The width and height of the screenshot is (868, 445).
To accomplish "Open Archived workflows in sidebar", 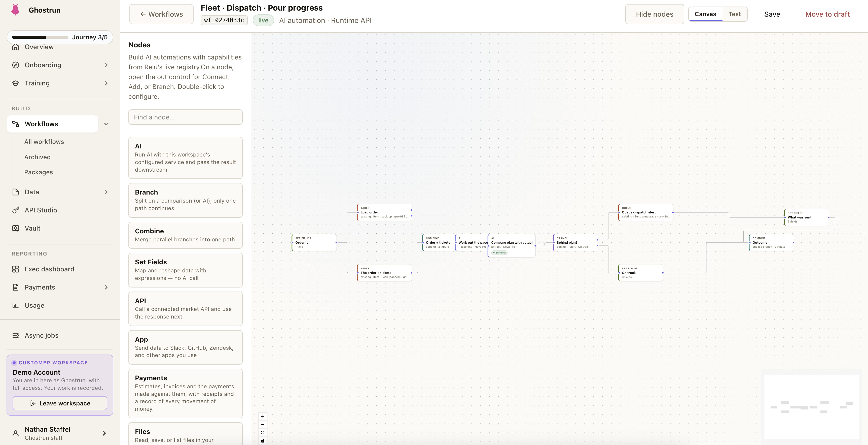I will click(38, 157).
